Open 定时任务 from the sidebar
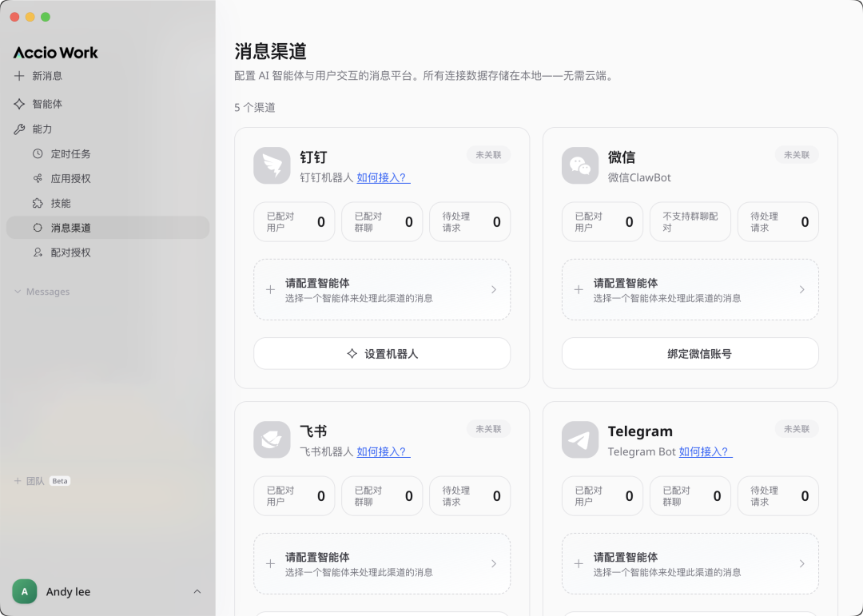 click(51, 153)
